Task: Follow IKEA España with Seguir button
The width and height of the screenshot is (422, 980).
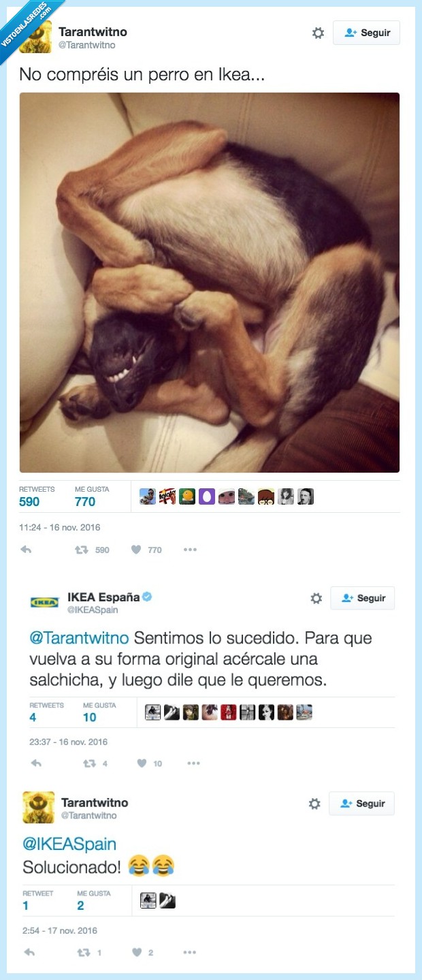Action: pos(362,598)
